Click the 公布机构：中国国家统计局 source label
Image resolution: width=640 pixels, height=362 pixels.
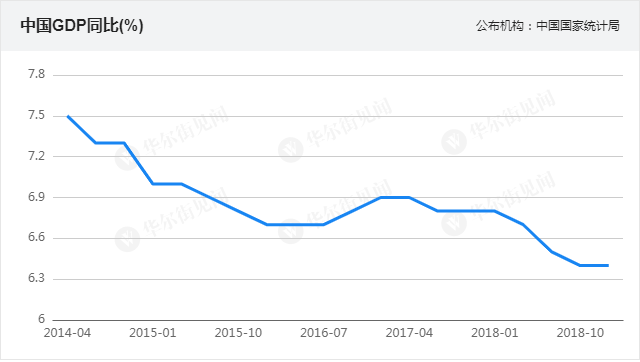[x=548, y=26]
